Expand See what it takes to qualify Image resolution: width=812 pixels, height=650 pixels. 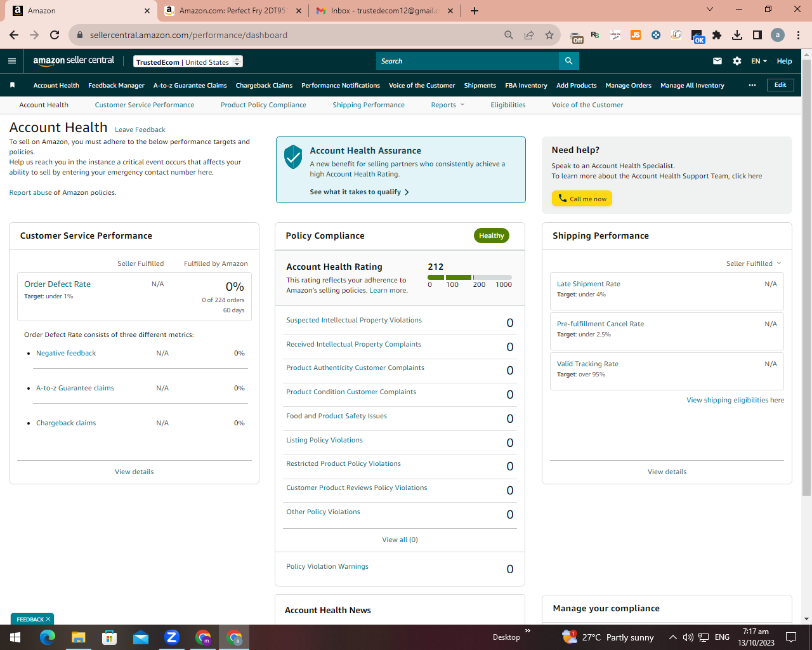click(x=359, y=192)
